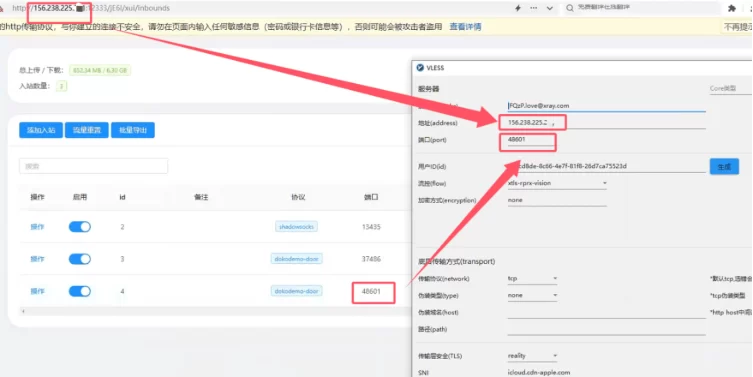Screen dimensions: 753x377
Task: Open 操作 menu for inbound id 3
Action: click(x=37, y=259)
